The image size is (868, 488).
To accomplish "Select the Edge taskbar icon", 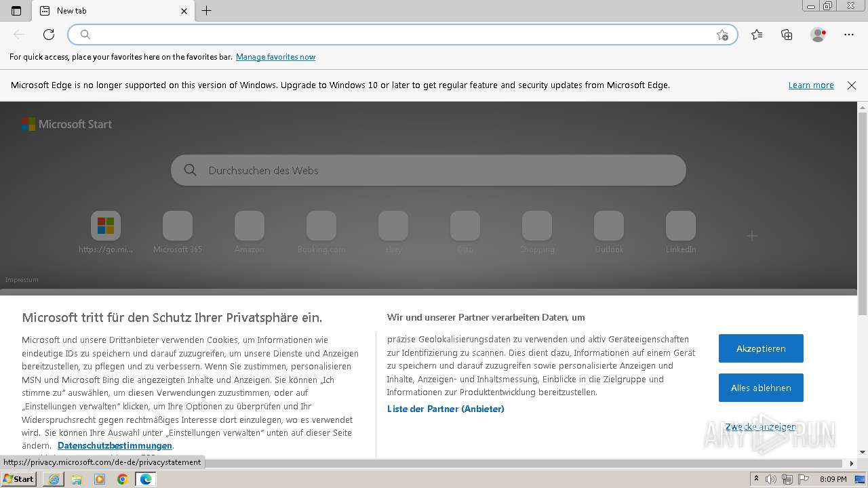I will [x=146, y=479].
